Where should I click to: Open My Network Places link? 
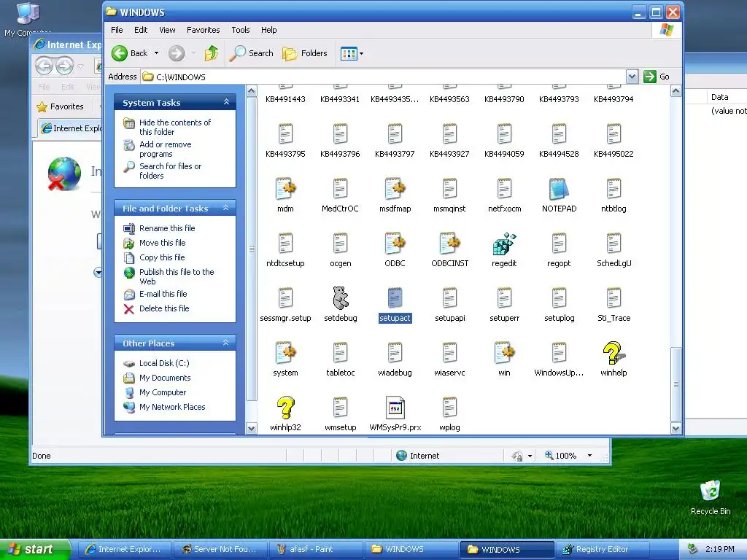coord(172,407)
